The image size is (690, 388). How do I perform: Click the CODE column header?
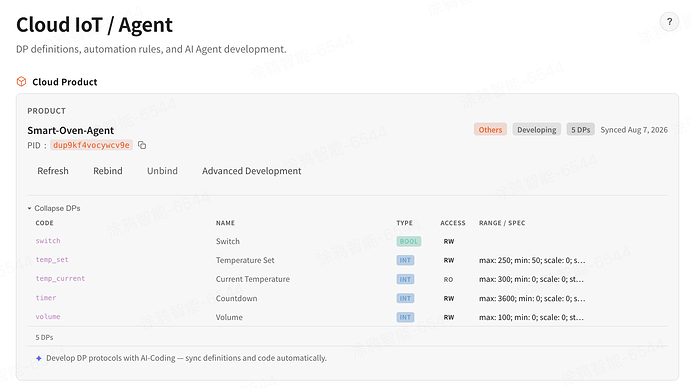tap(44, 223)
